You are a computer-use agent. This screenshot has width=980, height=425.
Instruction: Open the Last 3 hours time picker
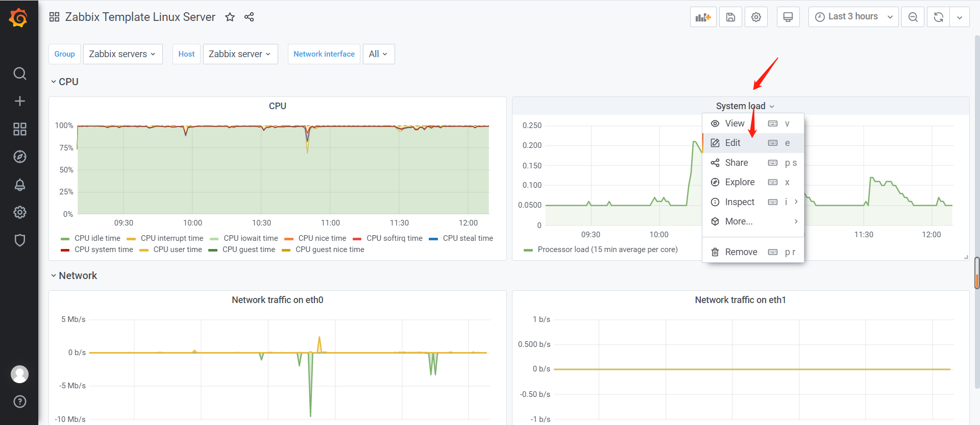click(x=853, y=17)
